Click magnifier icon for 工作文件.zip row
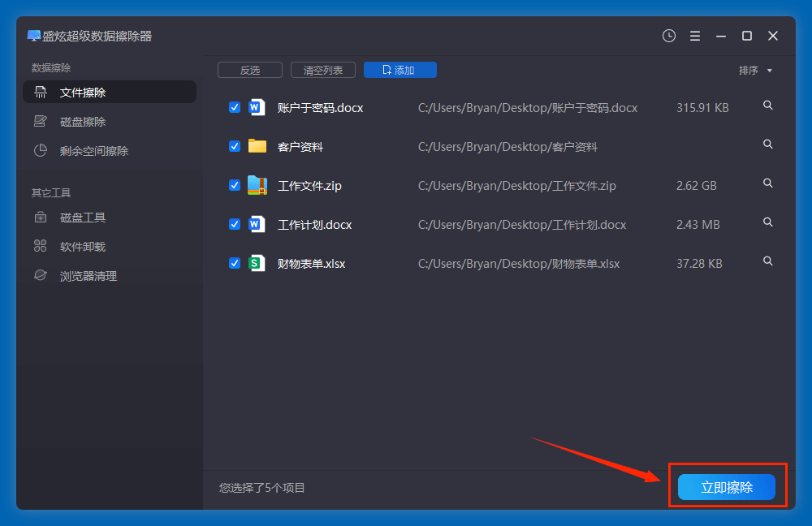Viewport: 812px width, 526px height. point(768,183)
